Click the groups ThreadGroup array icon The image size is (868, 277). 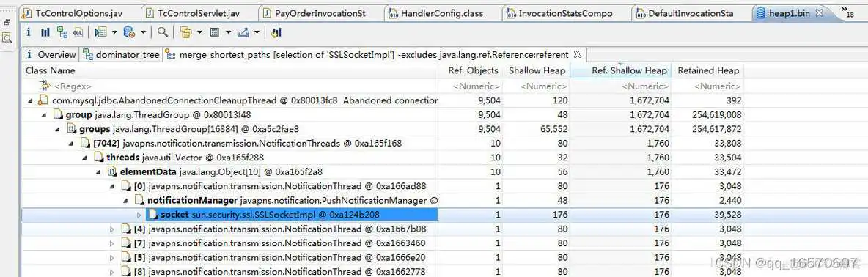pyautogui.click(x=71, y=129)
